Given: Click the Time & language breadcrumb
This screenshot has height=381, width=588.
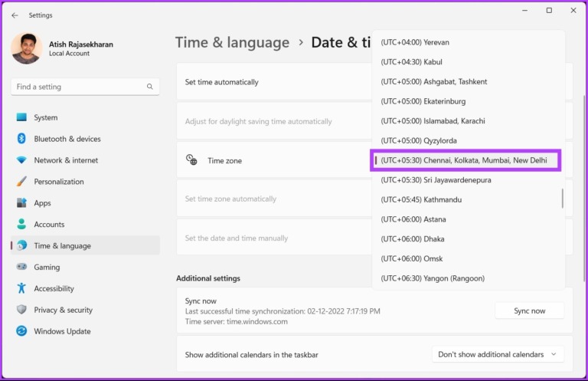Looking at the screenshot, I should [232, 42].
